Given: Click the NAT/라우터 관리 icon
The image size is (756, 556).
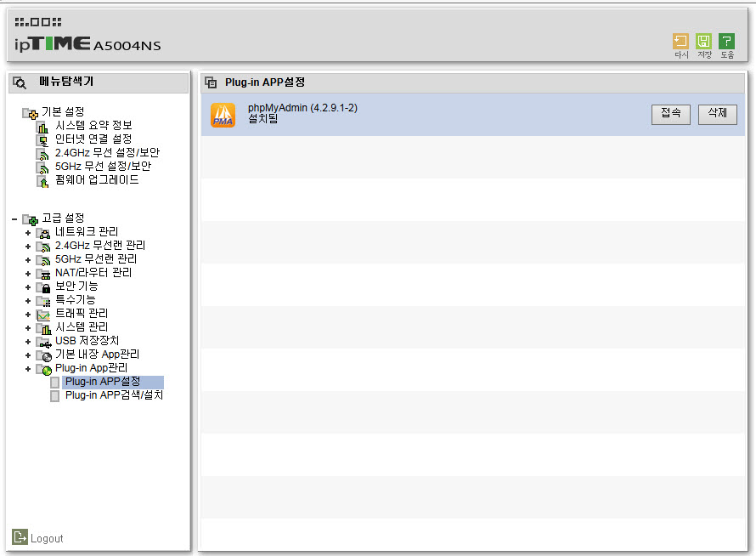Looking at the screenshot, I should point(44,275).
